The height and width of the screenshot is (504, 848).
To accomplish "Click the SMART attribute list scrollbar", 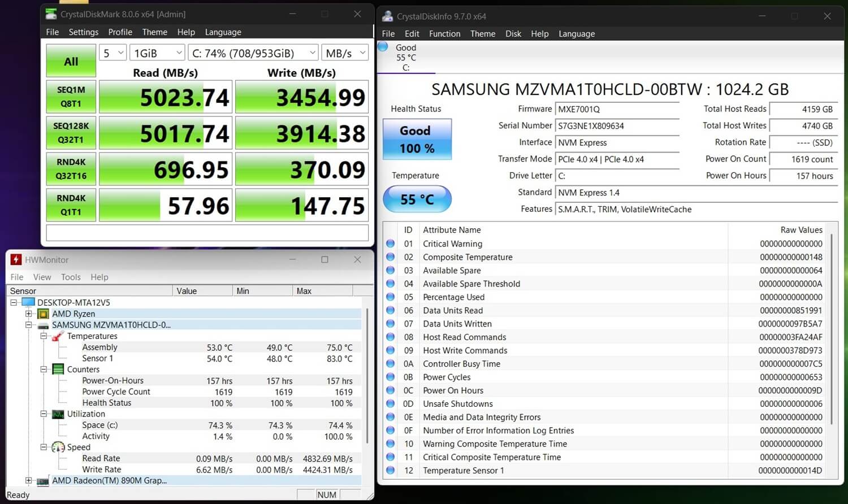I will point(832,328).
